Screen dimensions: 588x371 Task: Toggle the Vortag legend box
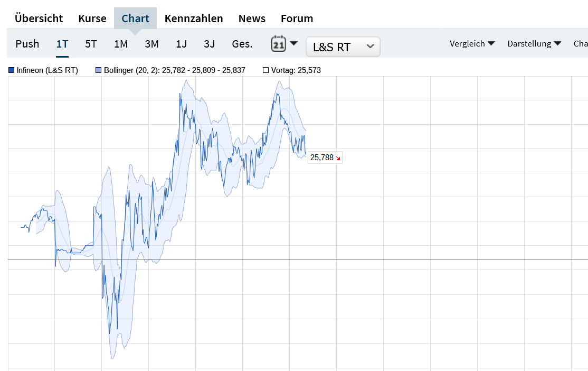coord(265,70)
